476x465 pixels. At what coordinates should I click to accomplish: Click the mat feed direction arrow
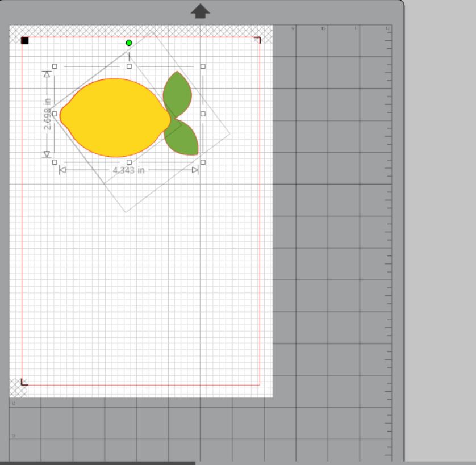click(200, 11)
